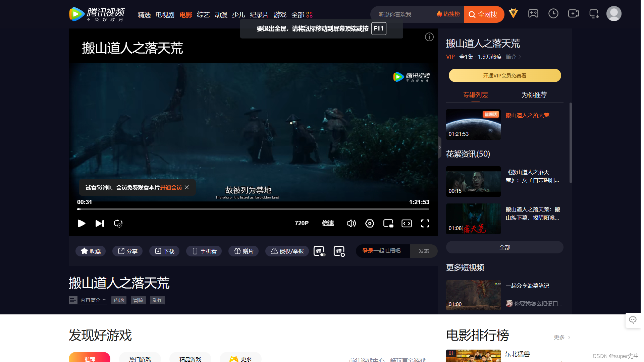The height and width of the screenshot is (362, 644).
Task: Open the 电视剧 nav tab
Action: [x=165, y=15]
